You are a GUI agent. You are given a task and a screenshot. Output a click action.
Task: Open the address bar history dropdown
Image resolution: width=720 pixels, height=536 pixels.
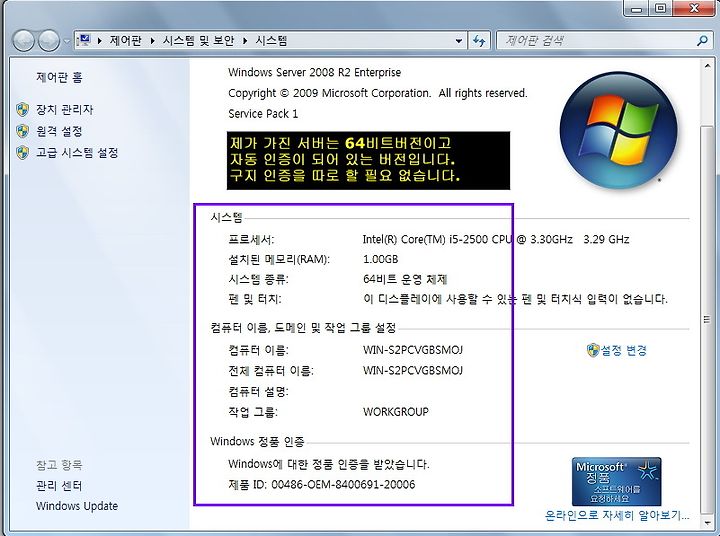point(458,41)
